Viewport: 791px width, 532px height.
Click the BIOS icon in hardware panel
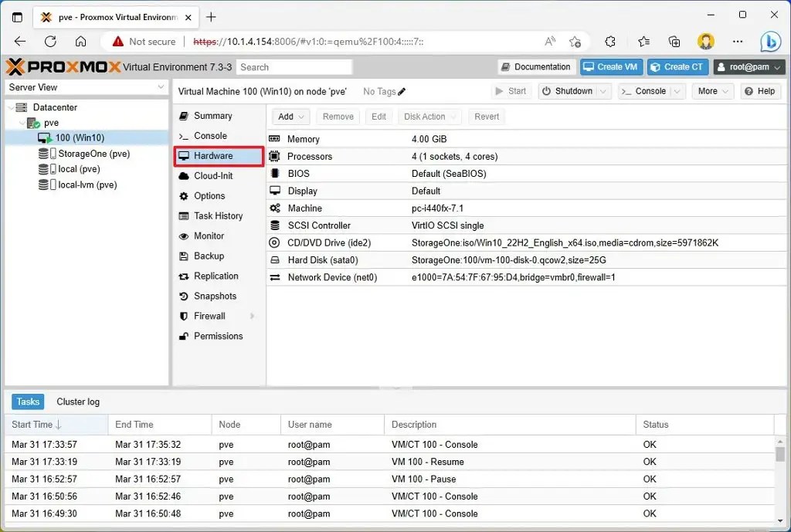(276, 173)
